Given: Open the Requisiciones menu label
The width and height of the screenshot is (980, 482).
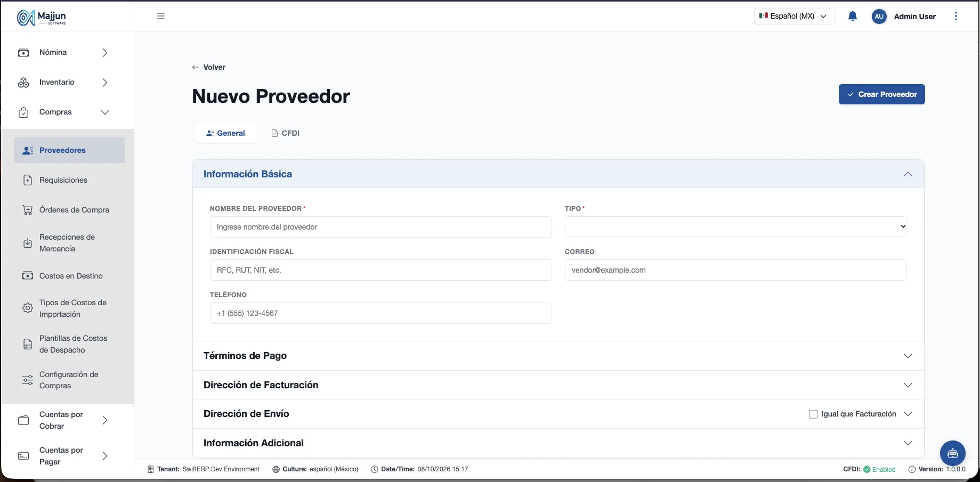Looking at the screenshot, I should (x=63, y=180).
